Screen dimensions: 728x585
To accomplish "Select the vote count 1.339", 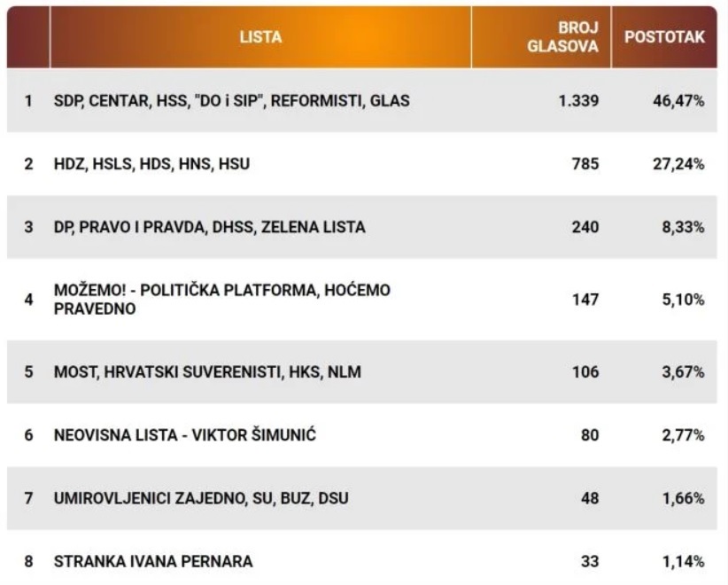I will click(x=578, y=101).
